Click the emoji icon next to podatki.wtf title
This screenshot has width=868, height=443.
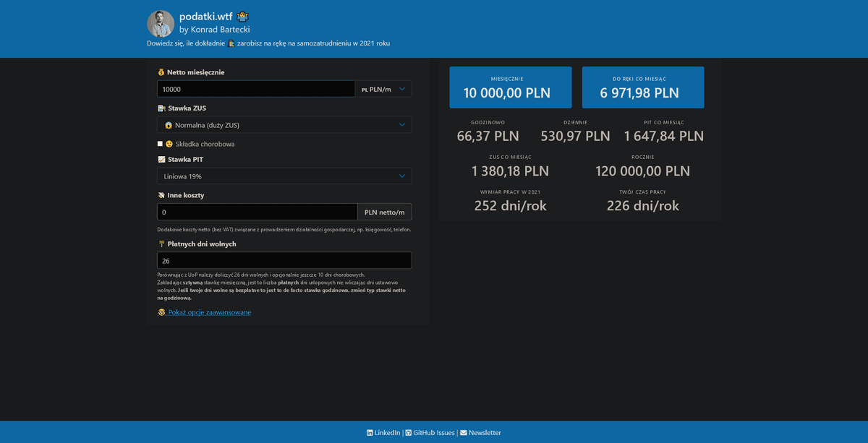(243, 17)
